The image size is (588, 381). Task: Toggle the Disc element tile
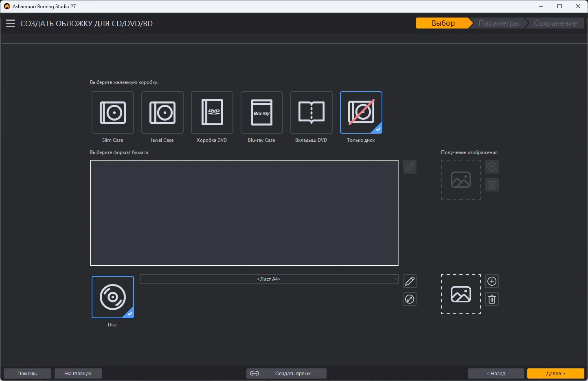(x=113, y=297)
